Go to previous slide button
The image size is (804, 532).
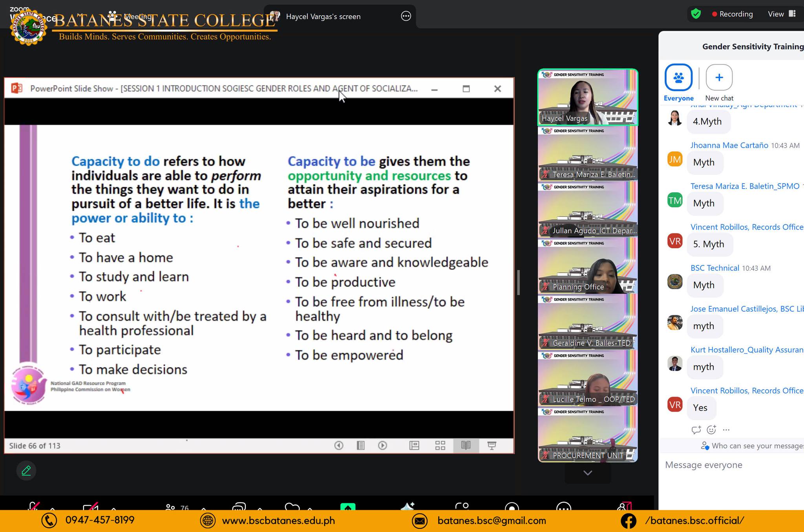point(338,445)
